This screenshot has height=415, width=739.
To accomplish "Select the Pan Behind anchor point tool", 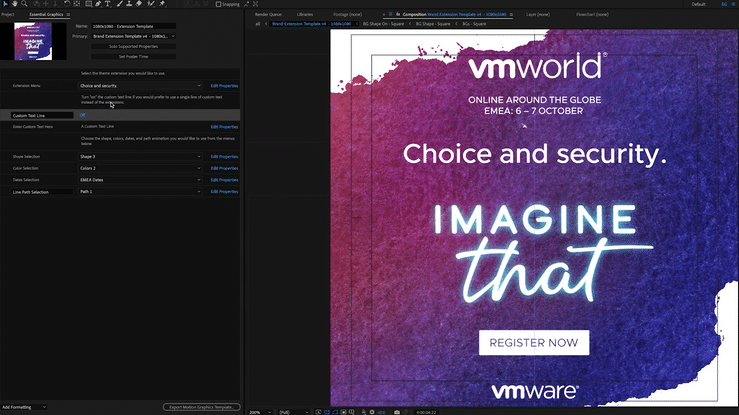I will [x=77, y=4].
